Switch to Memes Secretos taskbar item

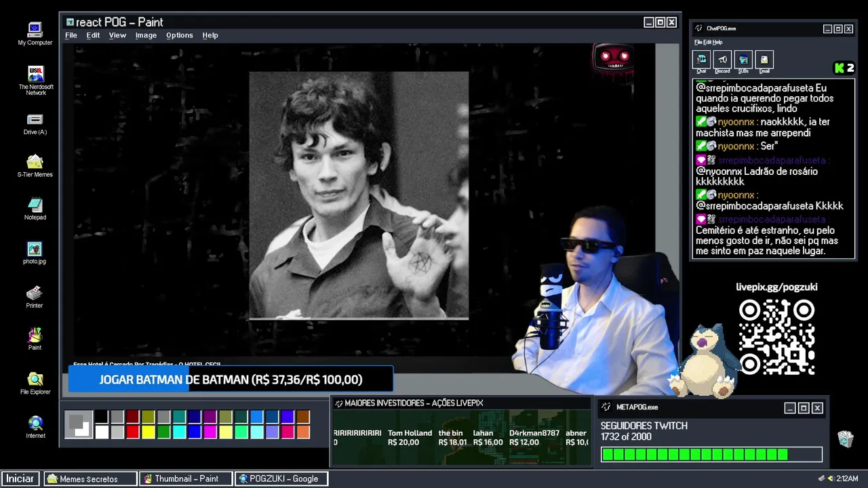coord(90,479)
